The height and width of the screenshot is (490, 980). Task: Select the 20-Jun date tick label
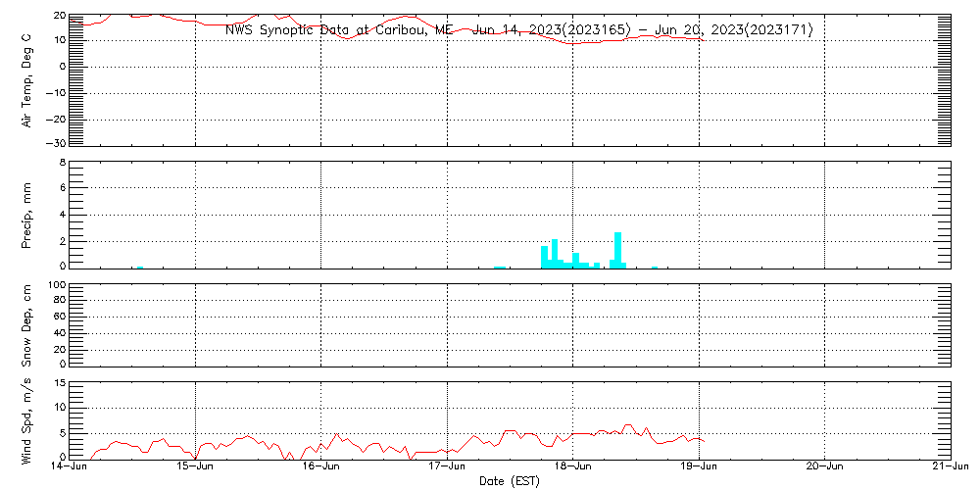[825, 467]
